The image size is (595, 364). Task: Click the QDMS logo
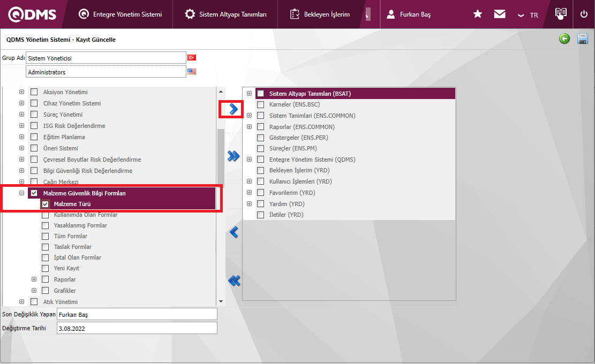(x=32, y=14)
